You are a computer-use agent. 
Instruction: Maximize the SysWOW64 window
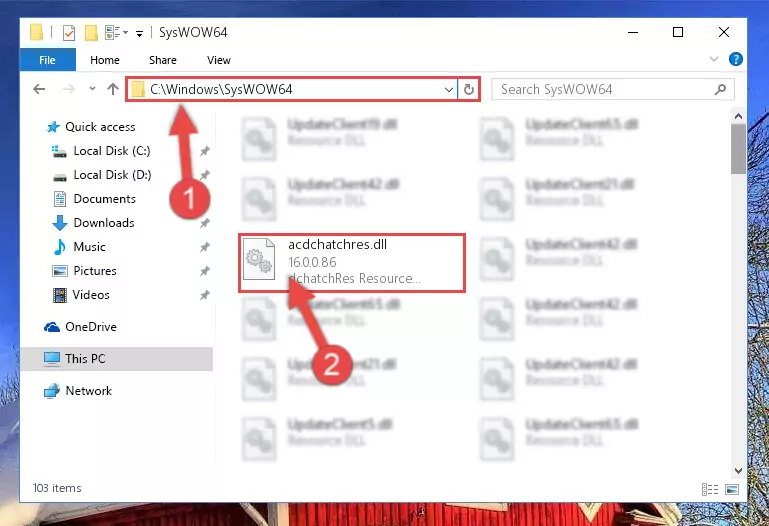tap(678, 32)
